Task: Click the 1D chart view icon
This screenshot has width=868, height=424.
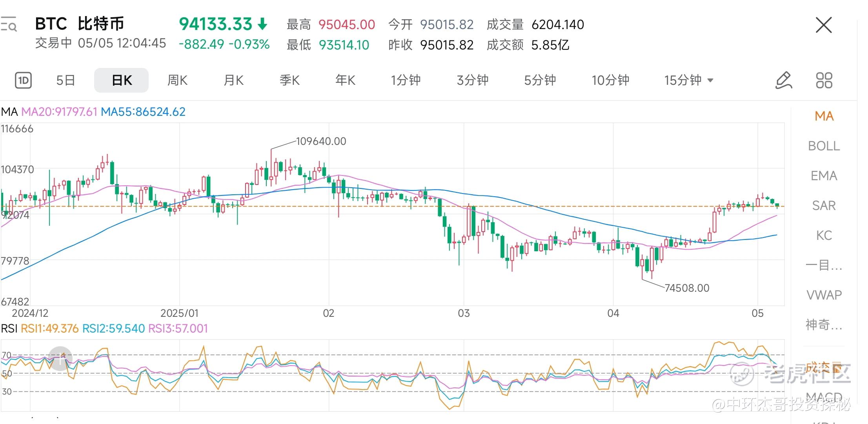Action: 23,80
